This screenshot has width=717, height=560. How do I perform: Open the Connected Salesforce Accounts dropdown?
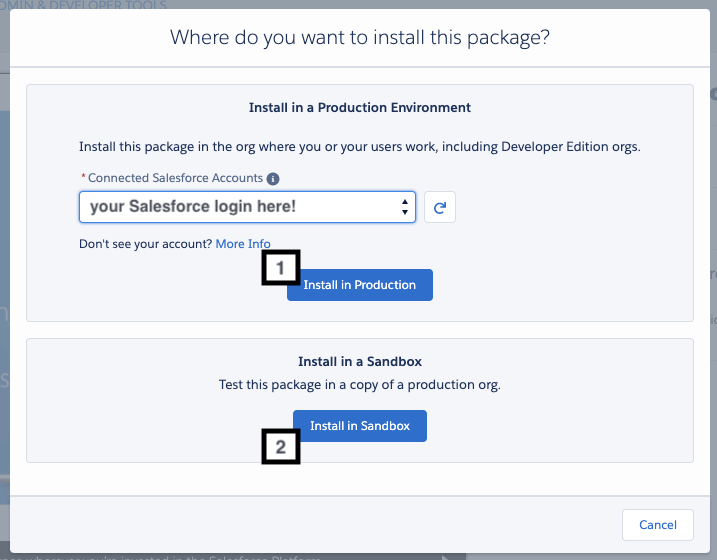[x=247, y=207]
